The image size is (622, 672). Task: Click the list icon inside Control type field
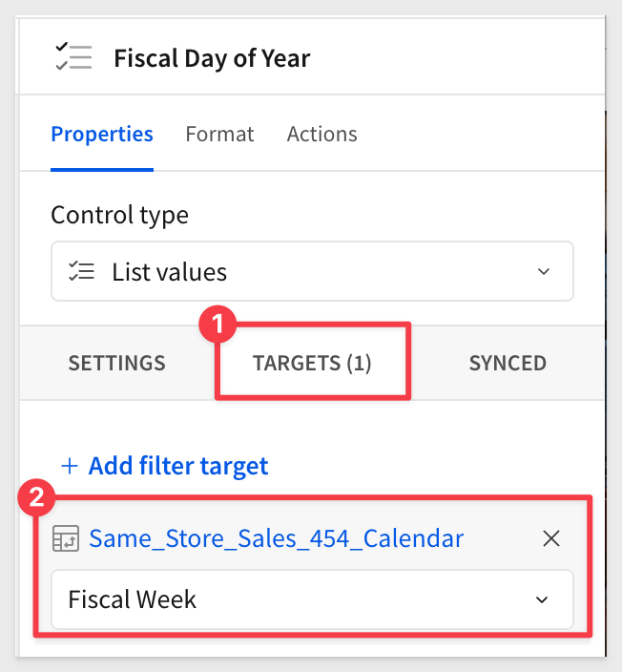click(80, 272)
